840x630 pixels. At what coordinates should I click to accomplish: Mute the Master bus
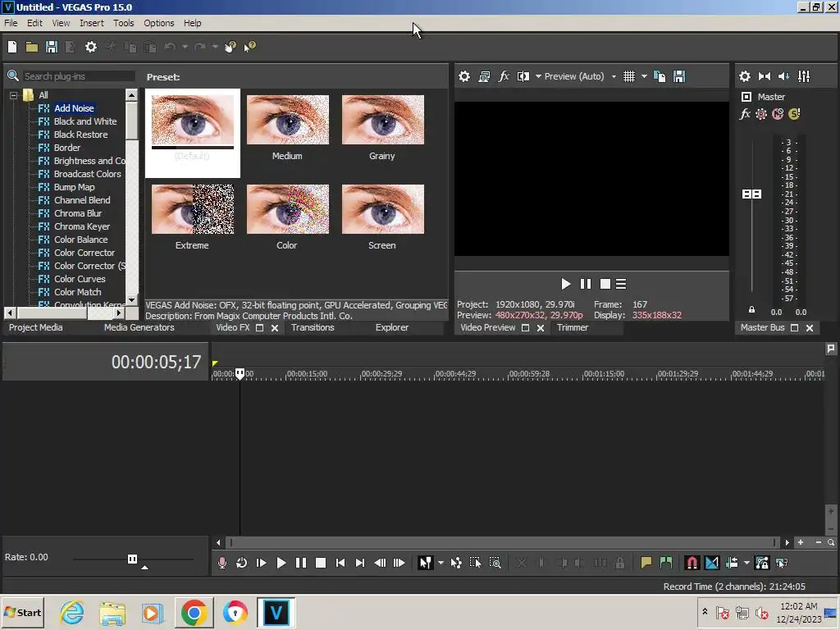pos(778,114)
